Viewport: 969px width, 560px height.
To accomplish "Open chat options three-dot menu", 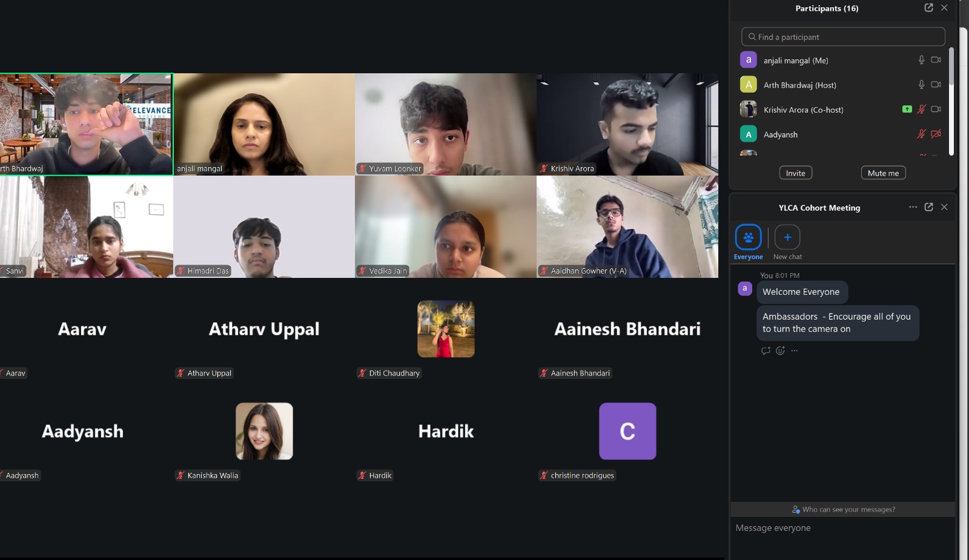I will 913,207.
